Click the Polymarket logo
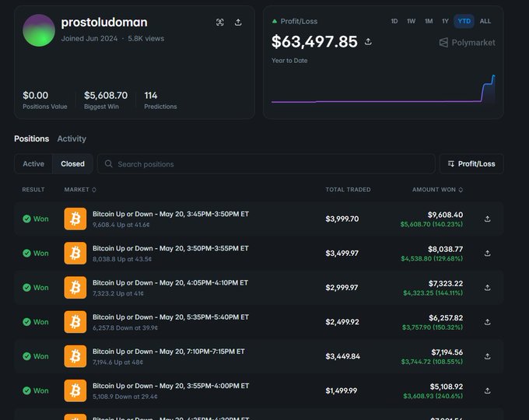The image size is (529, 420). [x=468, y=43]
